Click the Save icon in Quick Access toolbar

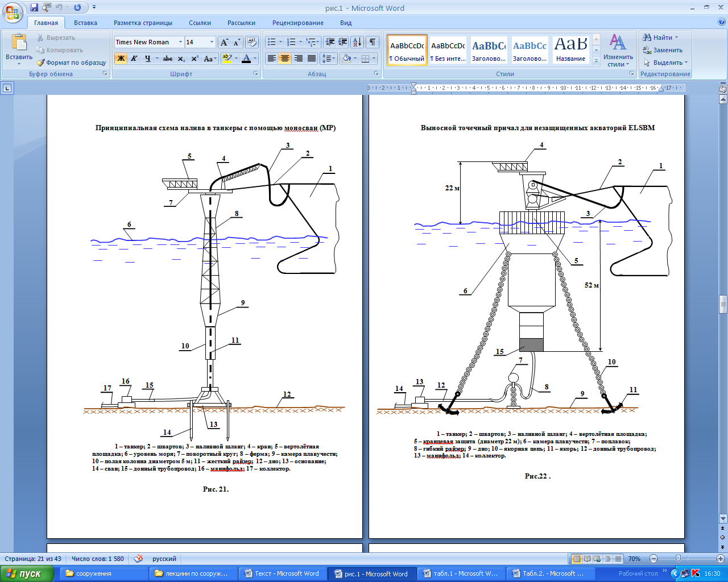click(x=34, y=8)
